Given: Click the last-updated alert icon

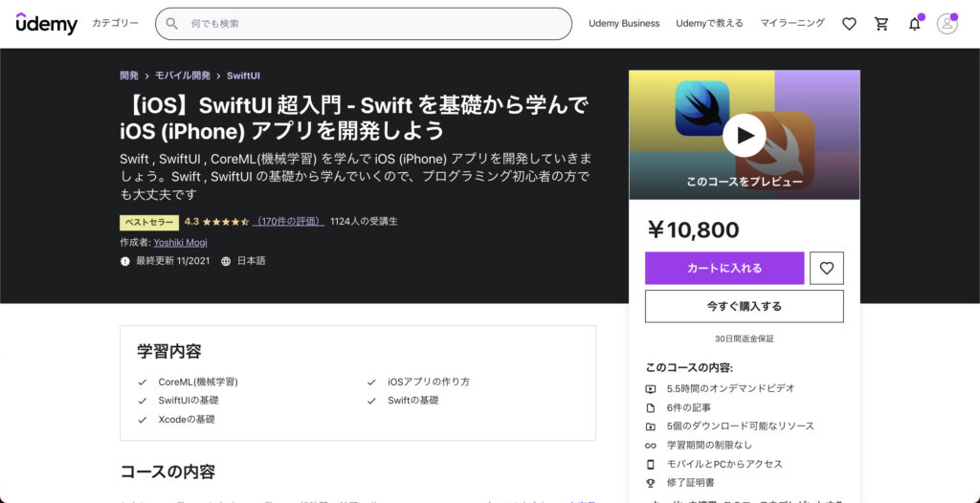Looking at the screenshot, I should click(x=125, y=261).
